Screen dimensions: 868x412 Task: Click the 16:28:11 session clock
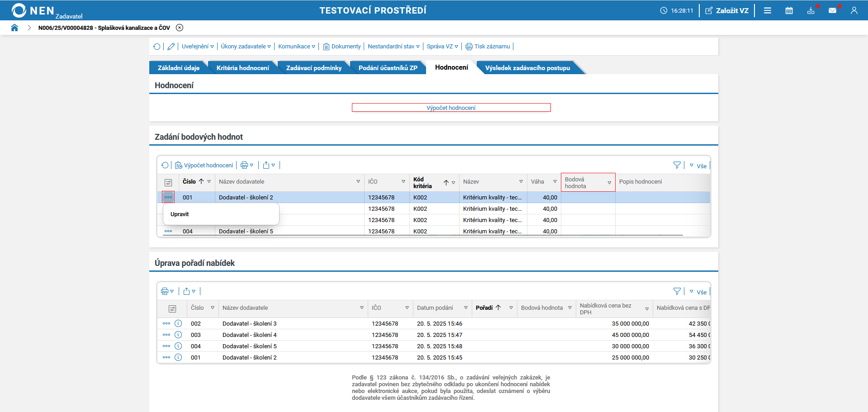click(x=677, y=10)
